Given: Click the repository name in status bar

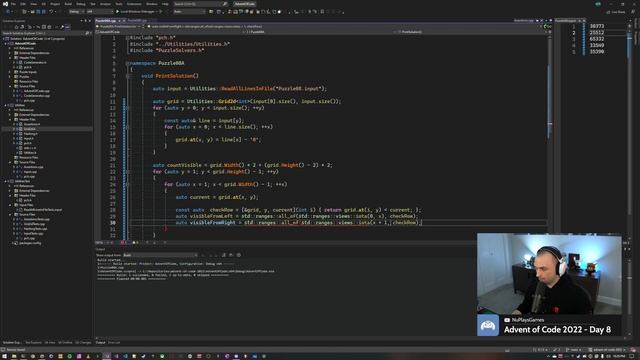Looking at the screenshot, I should [x=608, y=350].
